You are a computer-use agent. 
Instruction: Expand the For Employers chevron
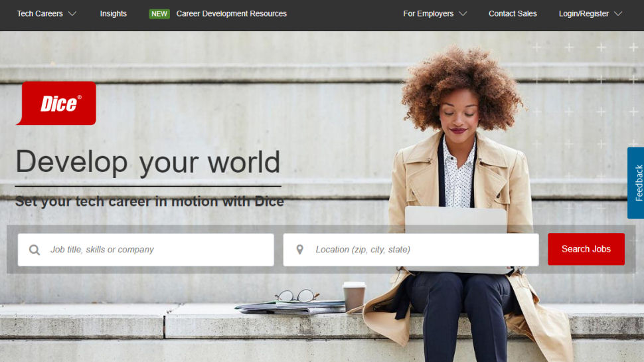click(x=463, y=13)
